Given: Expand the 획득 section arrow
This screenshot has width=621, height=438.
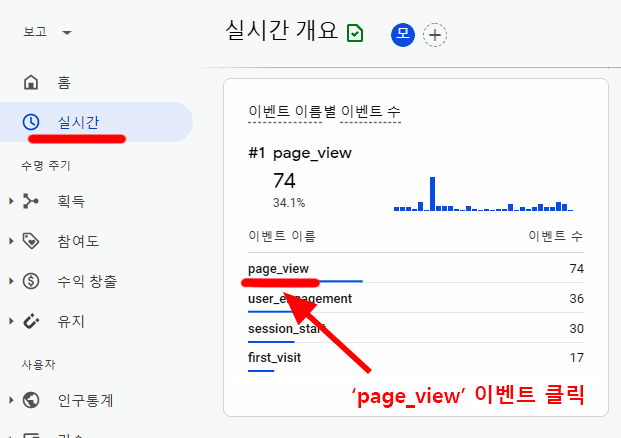Looking at the screenshot, I should pyautogui.click(x=11, y=201).
